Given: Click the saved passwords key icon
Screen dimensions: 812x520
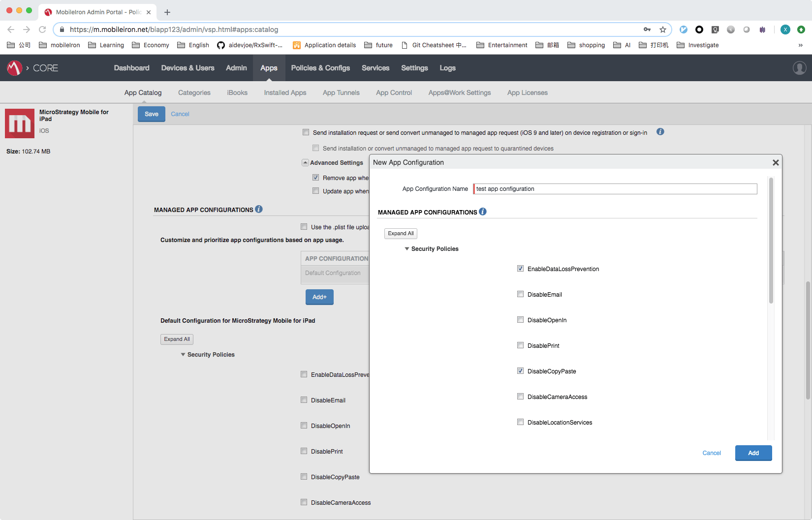Looking at the screenshot, I should pos(647,30).
